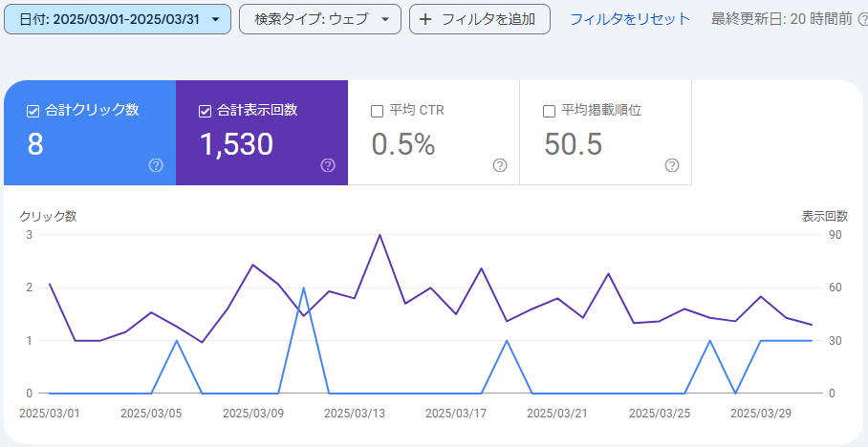Click the 2025/03/29 x-axis date label
This screenshot has height=447, width=868.
[x=761, y=414]
